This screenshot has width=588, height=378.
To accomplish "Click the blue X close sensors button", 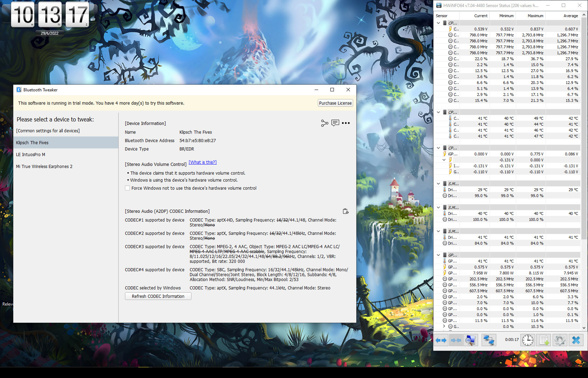I will click(576, 340).
